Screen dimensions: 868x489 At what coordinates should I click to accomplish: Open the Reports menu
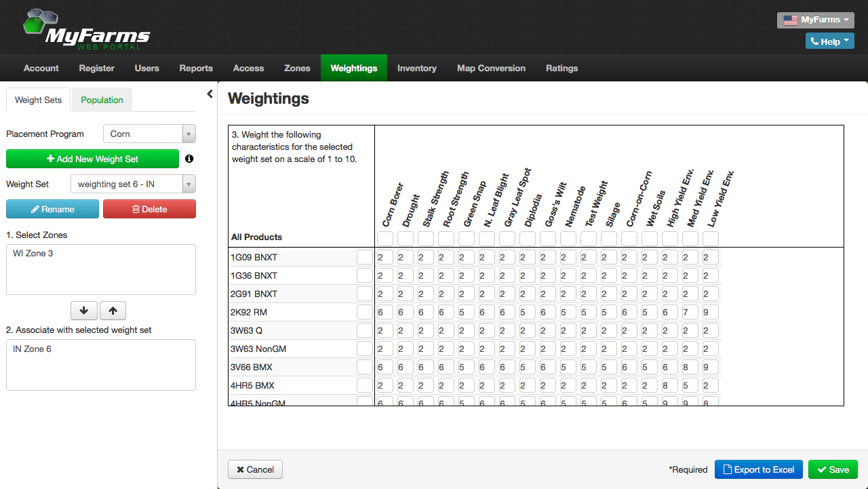196,68
